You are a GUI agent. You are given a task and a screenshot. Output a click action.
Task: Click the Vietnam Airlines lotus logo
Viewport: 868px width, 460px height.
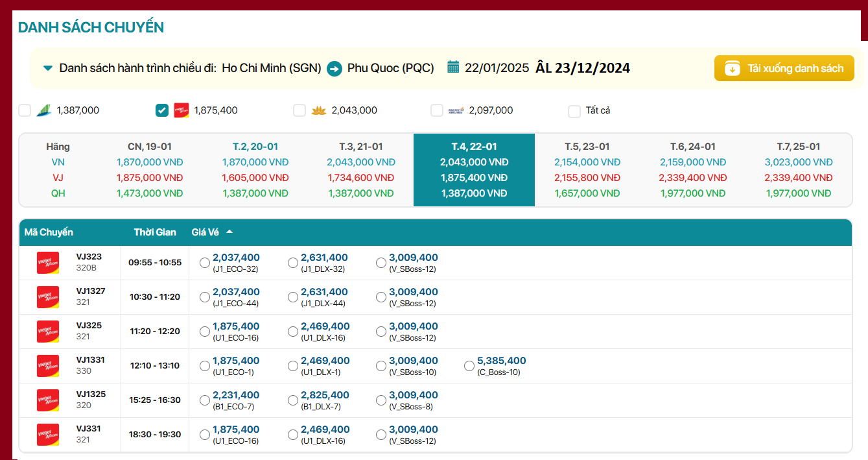[x=318, y=110]
